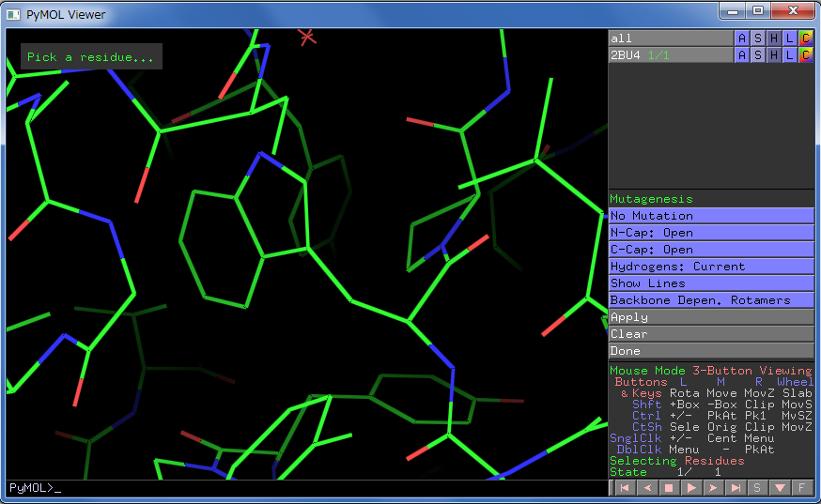Viewport: 821px width, 504px height.
Task: Open the No Mutation residue dropdown
Action: [711, 216]
